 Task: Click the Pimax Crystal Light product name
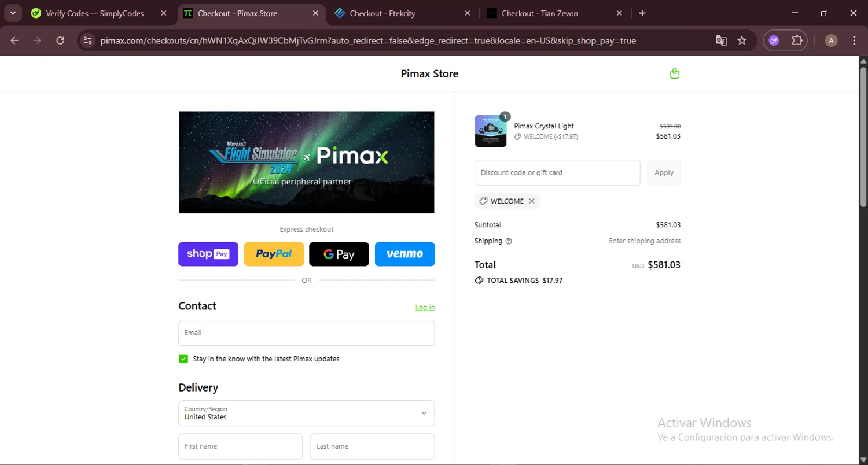pos(544,126)
